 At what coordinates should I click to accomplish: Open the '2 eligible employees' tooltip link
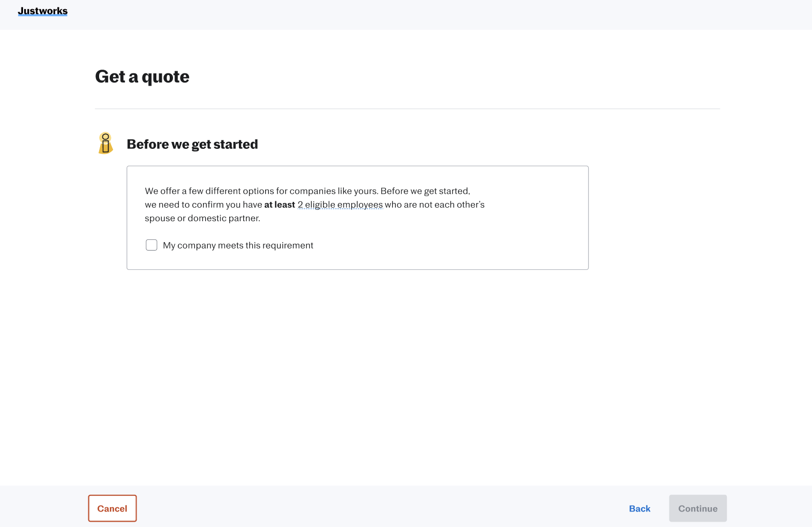point(340,205)
